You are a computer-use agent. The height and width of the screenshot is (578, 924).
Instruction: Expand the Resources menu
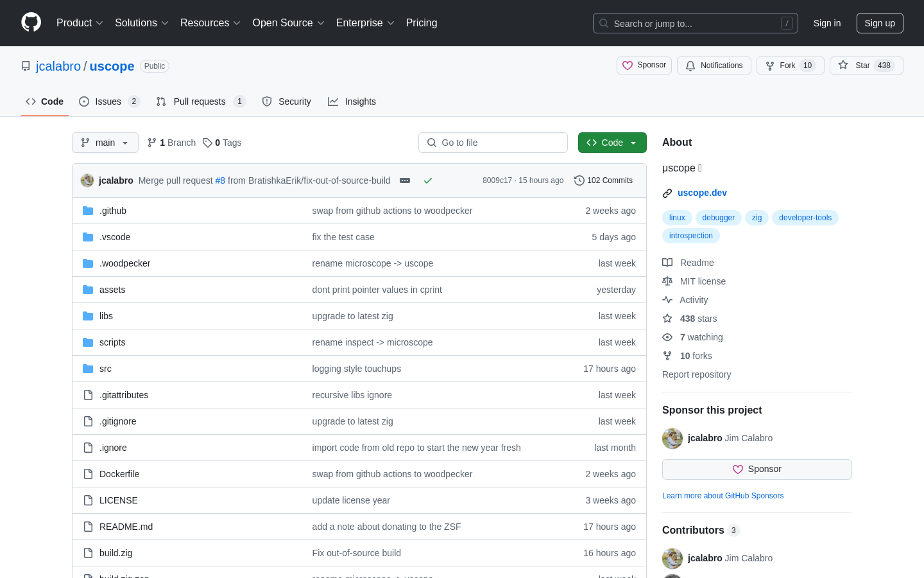pos(210,23)
